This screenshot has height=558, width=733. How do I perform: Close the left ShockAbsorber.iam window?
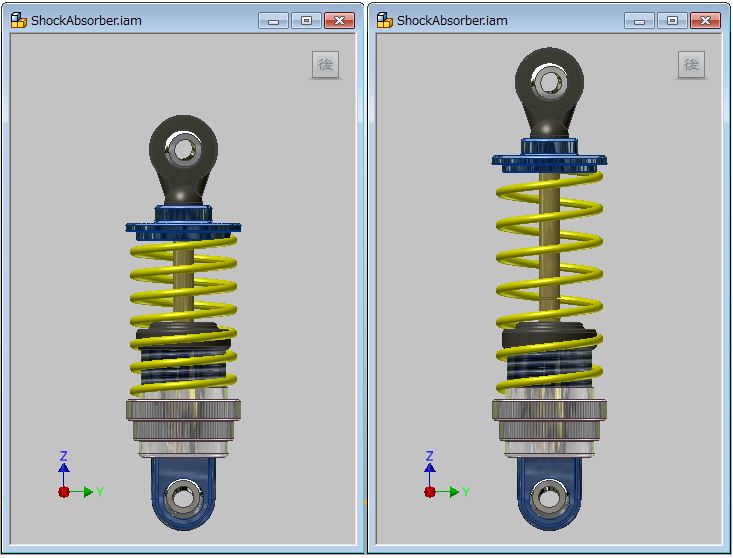pos(339,21)
